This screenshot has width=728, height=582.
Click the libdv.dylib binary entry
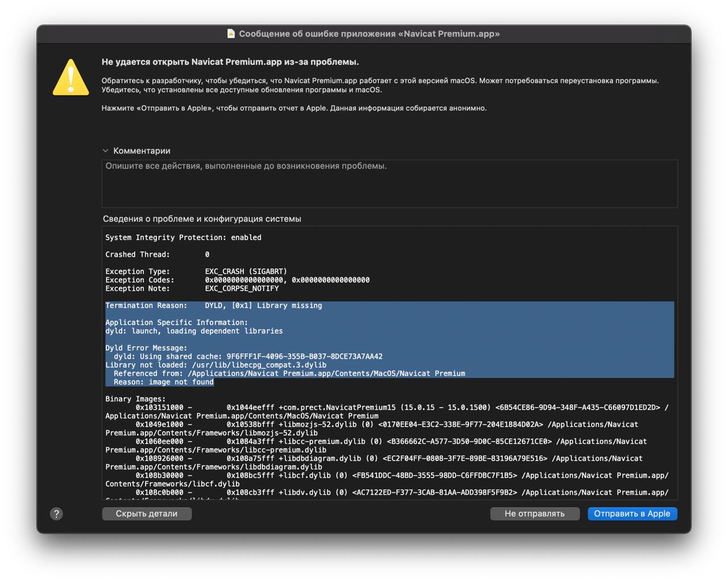click(x=387, y=494)
